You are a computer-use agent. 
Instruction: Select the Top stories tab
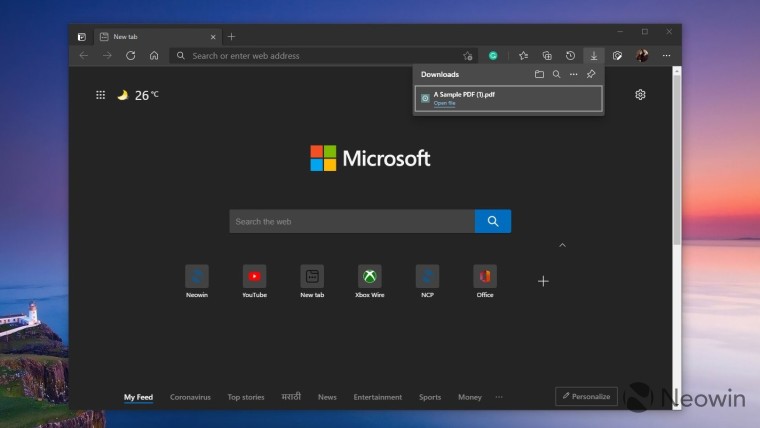point(246,397)
